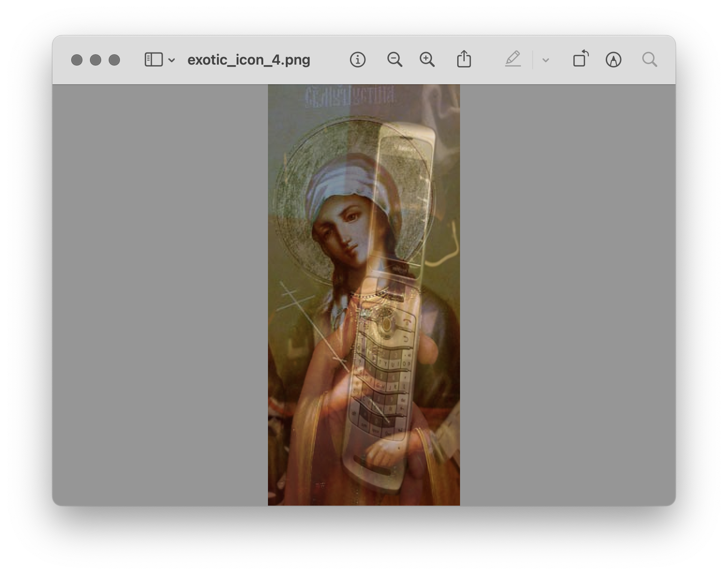Maximize the Preview window

(x=114, y=60)
